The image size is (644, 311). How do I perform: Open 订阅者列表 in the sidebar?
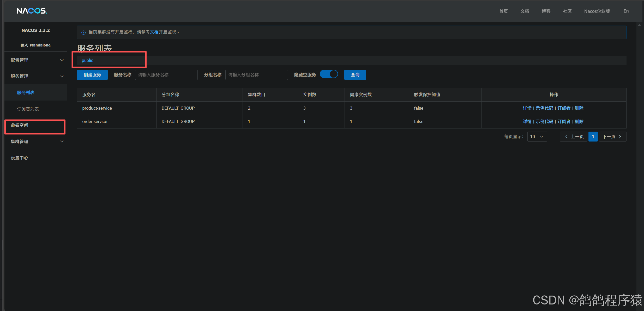pos(28,109)
